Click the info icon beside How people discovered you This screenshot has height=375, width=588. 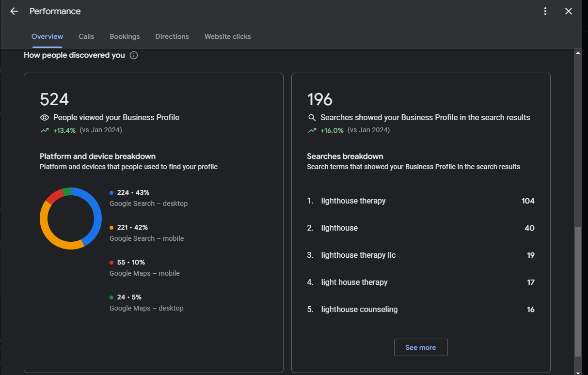point(134,55)
